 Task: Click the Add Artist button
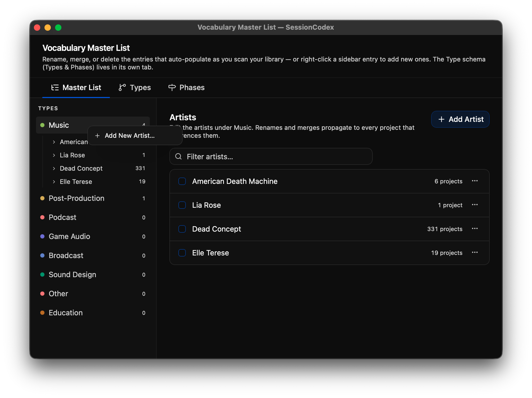(x=460, y=119)
